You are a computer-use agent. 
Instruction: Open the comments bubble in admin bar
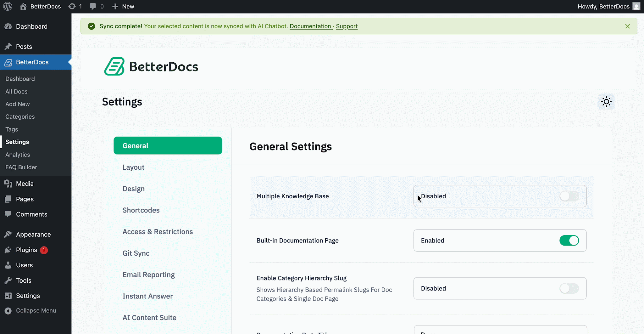(x=93, y=6)
